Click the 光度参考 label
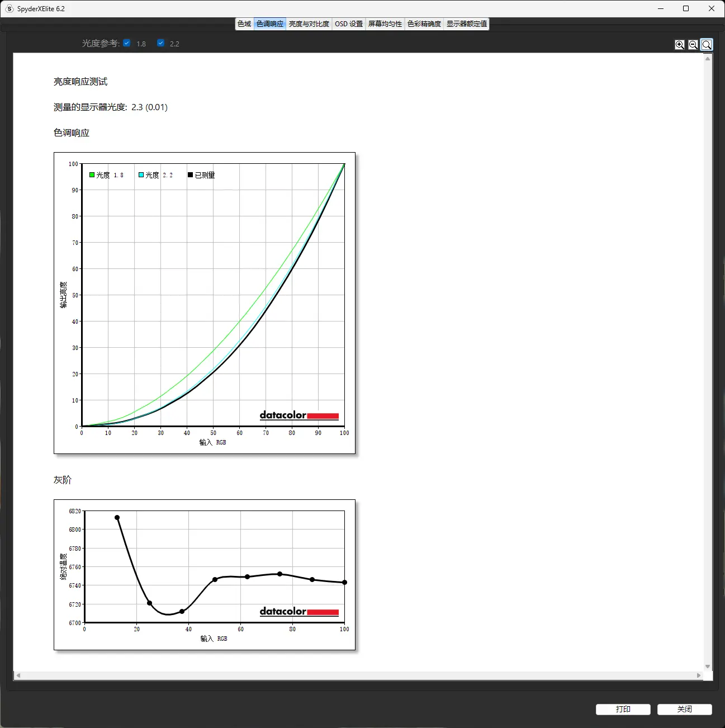725x728 pixels. pyautogui.click(x=101, y=43)
